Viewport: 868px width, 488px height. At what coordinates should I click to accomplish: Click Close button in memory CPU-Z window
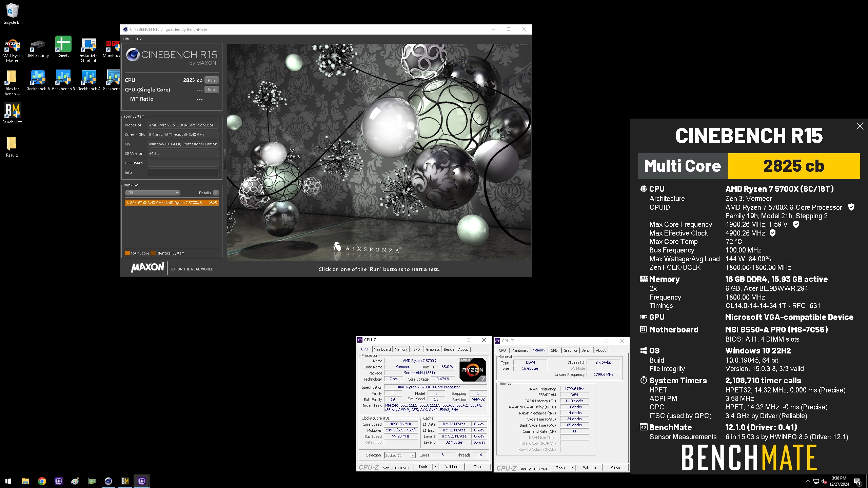tap(615, 468)
